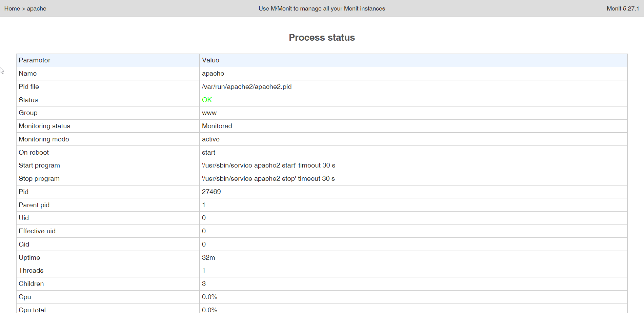Select the Group parameter label

click(28, 113)
